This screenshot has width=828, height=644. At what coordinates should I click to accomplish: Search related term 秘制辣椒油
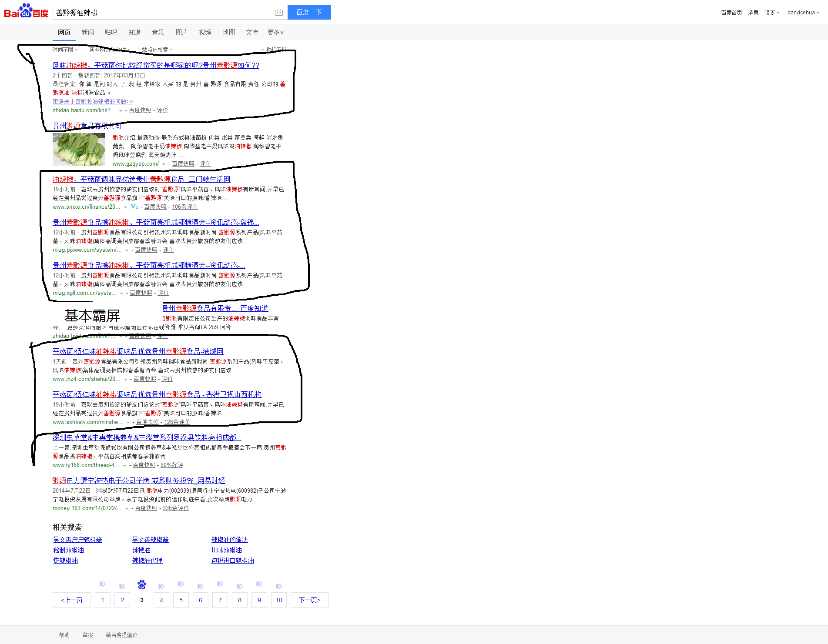[x=68, y=550]
